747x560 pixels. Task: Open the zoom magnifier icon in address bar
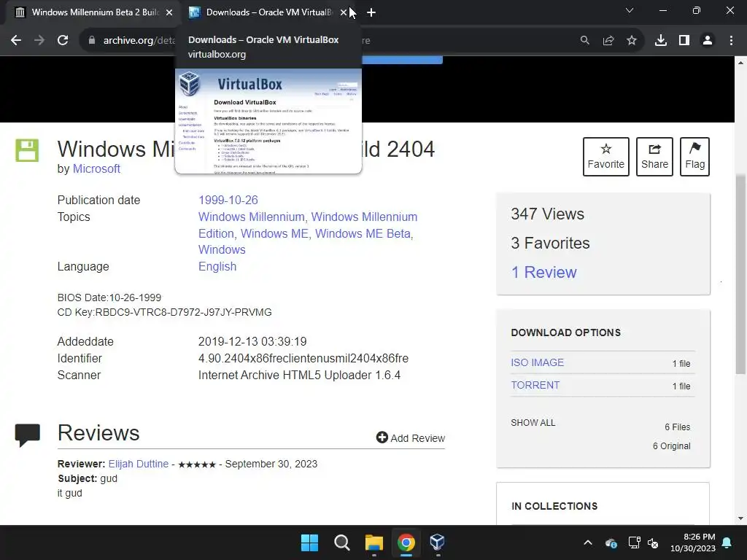click(584, 41)
